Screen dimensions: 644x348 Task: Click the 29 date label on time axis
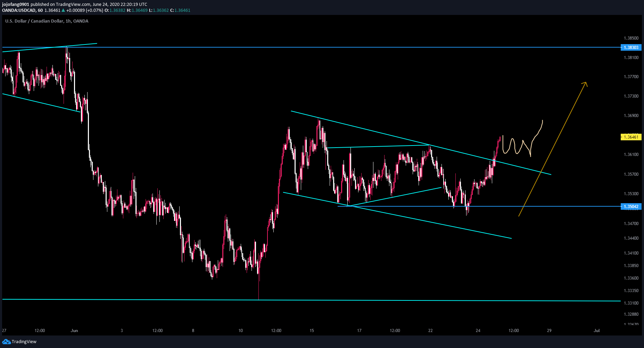549,331
